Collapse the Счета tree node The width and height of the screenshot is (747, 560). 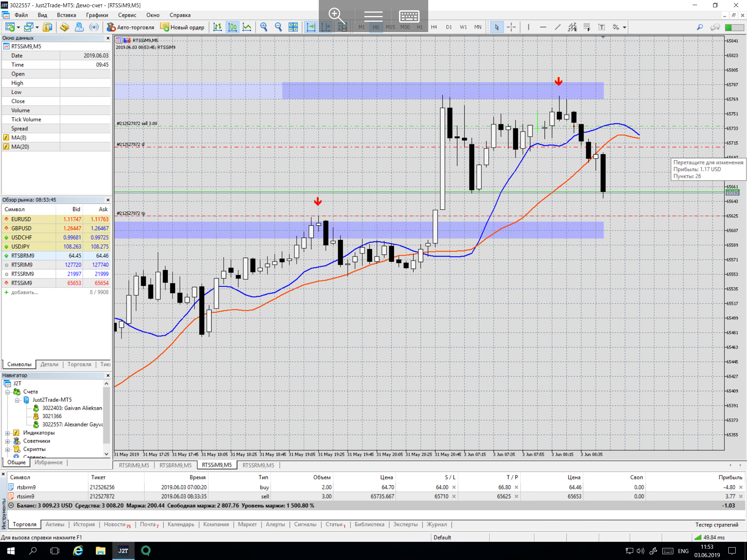(7, 392)
